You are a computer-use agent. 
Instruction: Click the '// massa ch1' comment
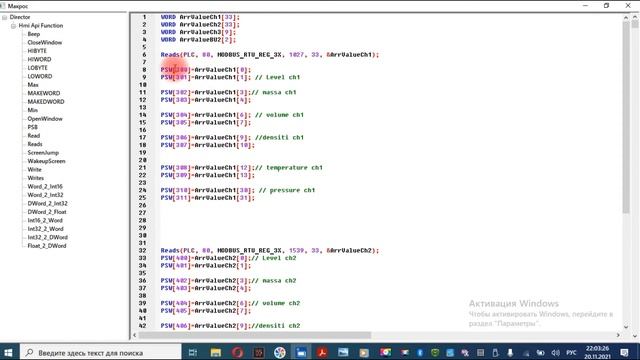pos(273,92)
